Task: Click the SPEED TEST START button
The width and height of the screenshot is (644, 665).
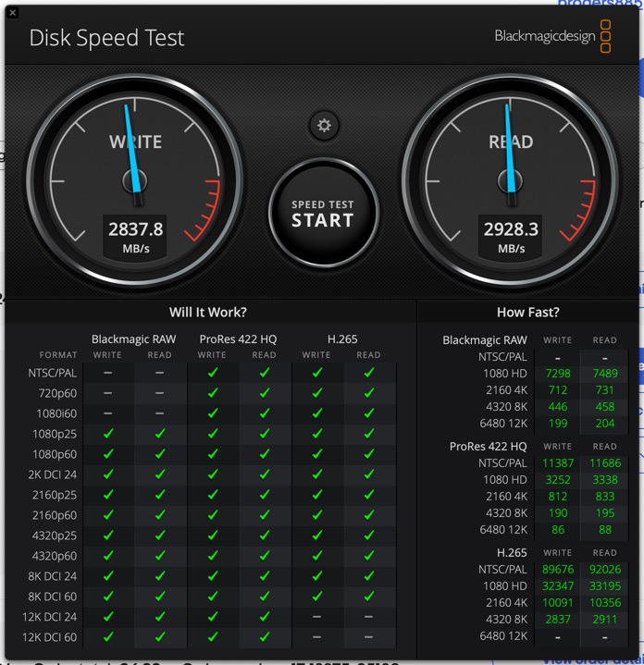Action: pyautogui.click(x=323, y=214)
